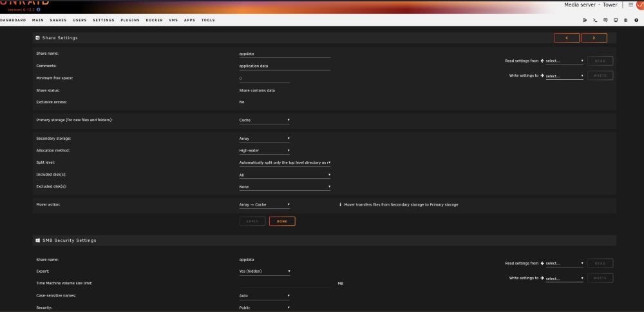Screen dimensions: 644x312
Task: Click the orange Unraid account avatar
Action: pyautogui.click(x=640, y=5)
